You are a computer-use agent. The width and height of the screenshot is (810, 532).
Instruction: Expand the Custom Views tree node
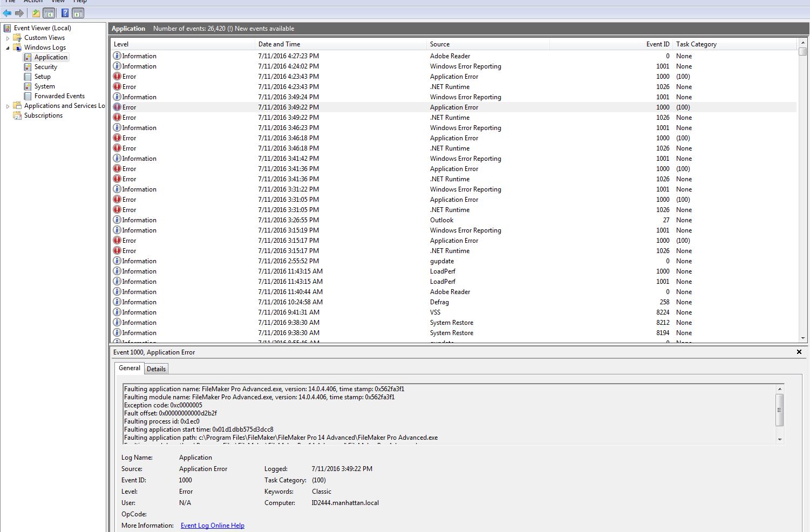[8, 38]
